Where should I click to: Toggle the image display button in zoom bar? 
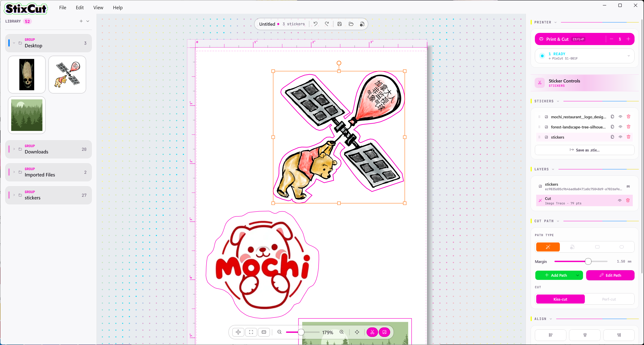click(385, 332)
